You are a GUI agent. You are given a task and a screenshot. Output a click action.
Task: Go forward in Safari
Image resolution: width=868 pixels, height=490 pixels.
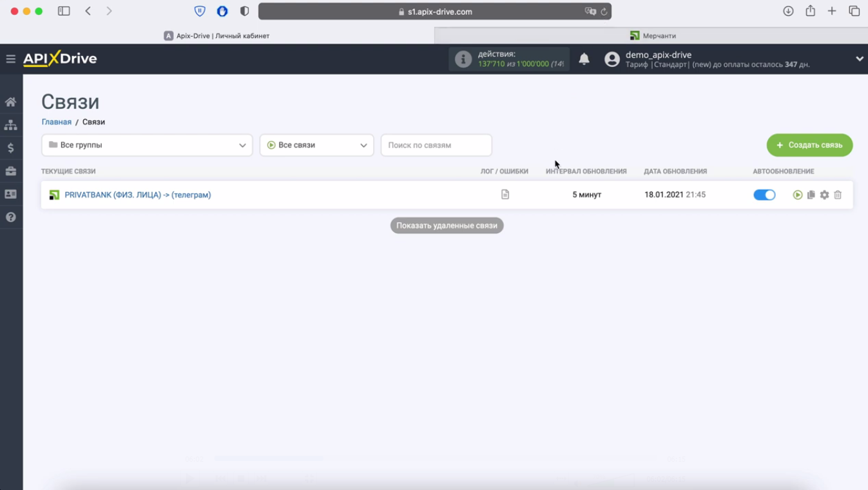tap(109, 11)
